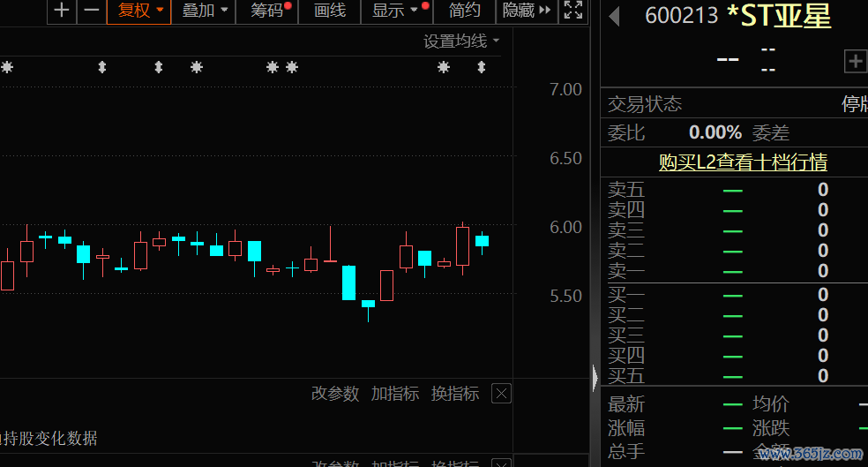Click 改参数 to modify indicator parameters
The width and height of the screenshot is (868, 467).
(335, 394)
